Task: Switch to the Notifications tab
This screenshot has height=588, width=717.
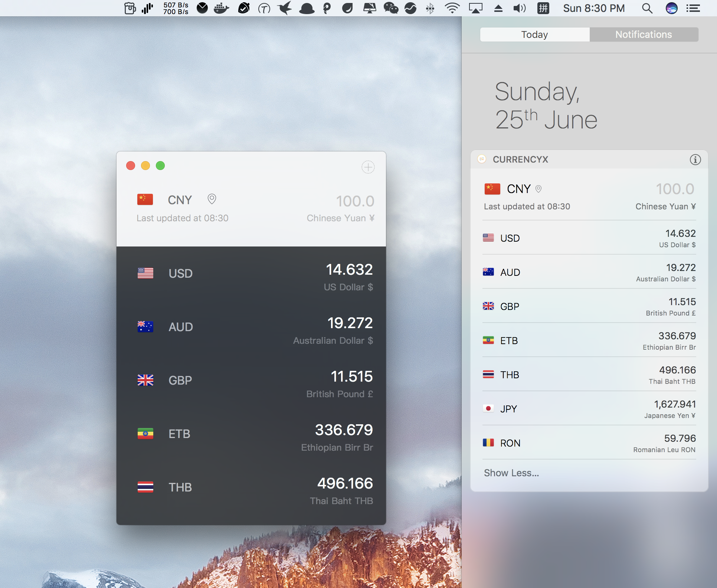Action: [644, 35]
